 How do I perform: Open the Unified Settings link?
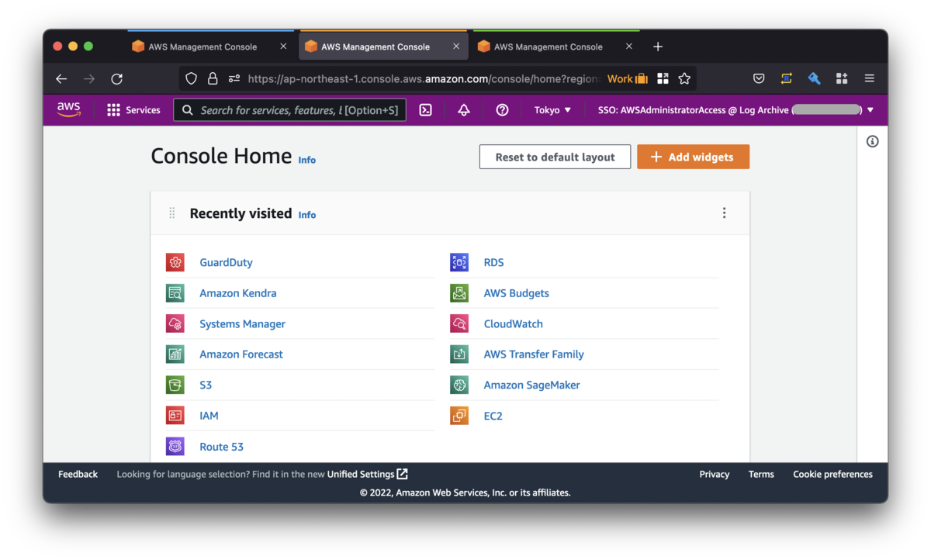pos(367,474)
